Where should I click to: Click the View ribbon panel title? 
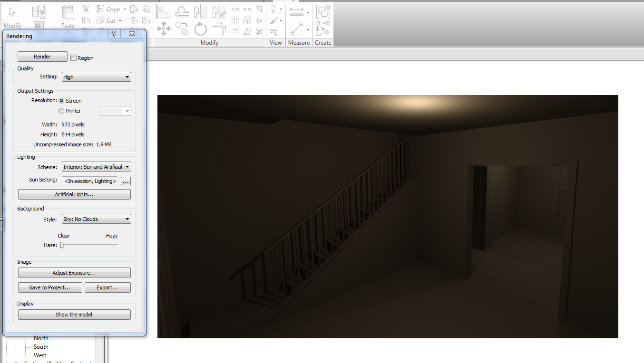click(x=276, y=43)
